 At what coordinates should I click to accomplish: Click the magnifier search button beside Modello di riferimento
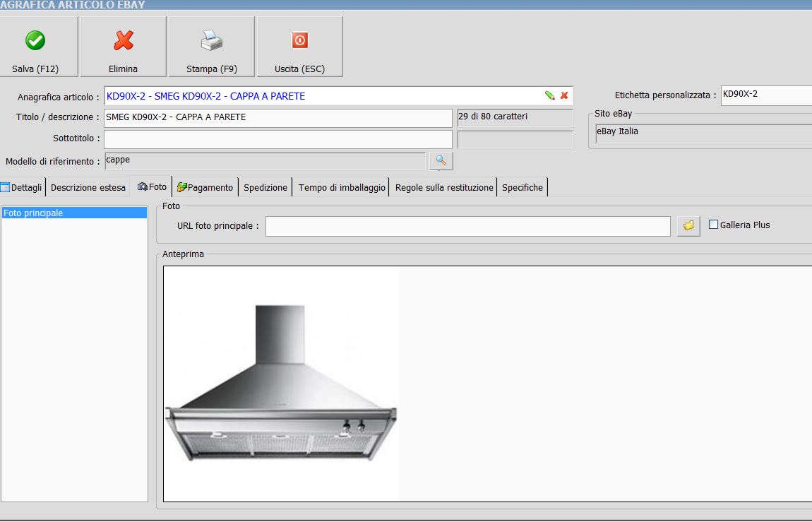(x=441, y=160)
